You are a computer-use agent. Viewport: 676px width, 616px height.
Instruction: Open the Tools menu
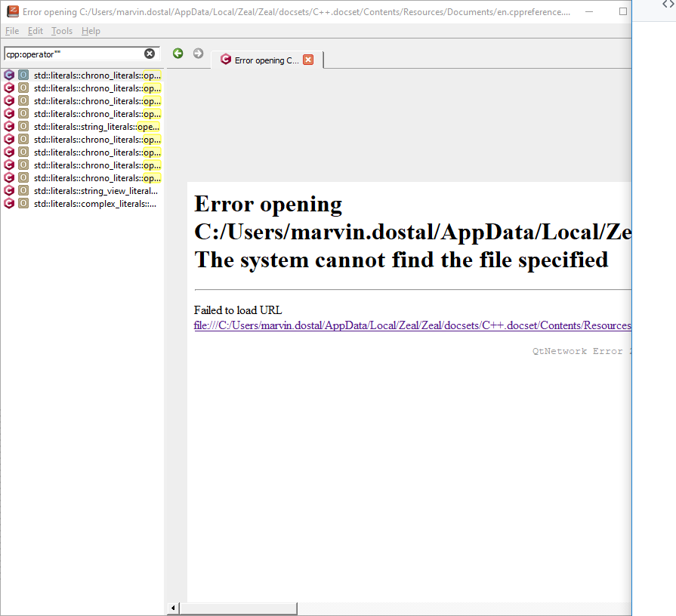point(61,30)
